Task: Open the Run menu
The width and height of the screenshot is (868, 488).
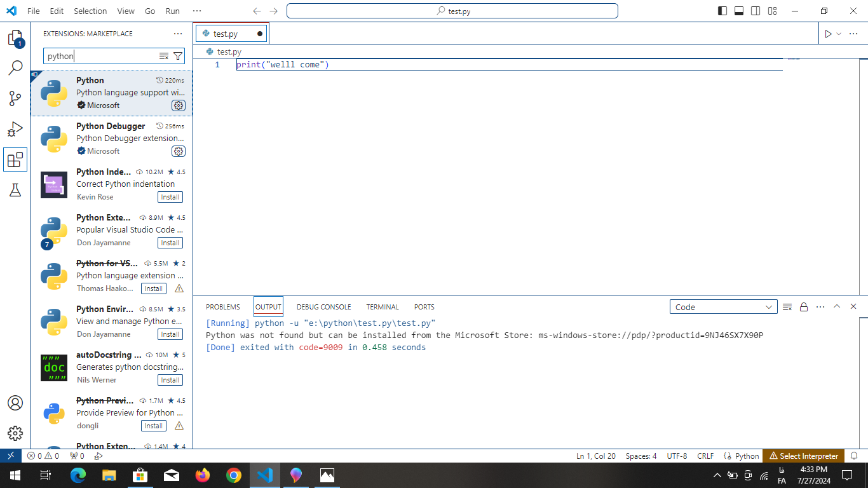Action: [172, 11]
